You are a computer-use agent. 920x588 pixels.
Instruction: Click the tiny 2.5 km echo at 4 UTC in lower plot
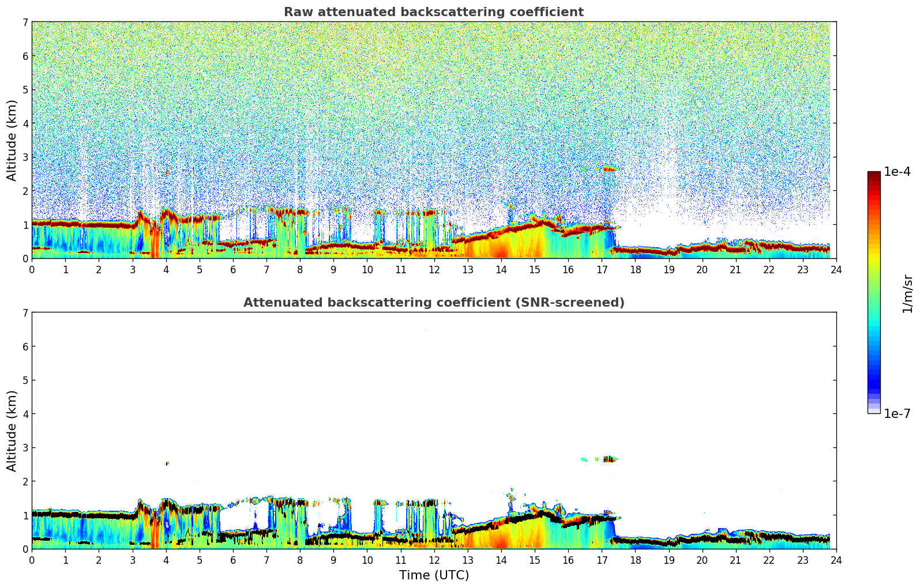[167, 463]
